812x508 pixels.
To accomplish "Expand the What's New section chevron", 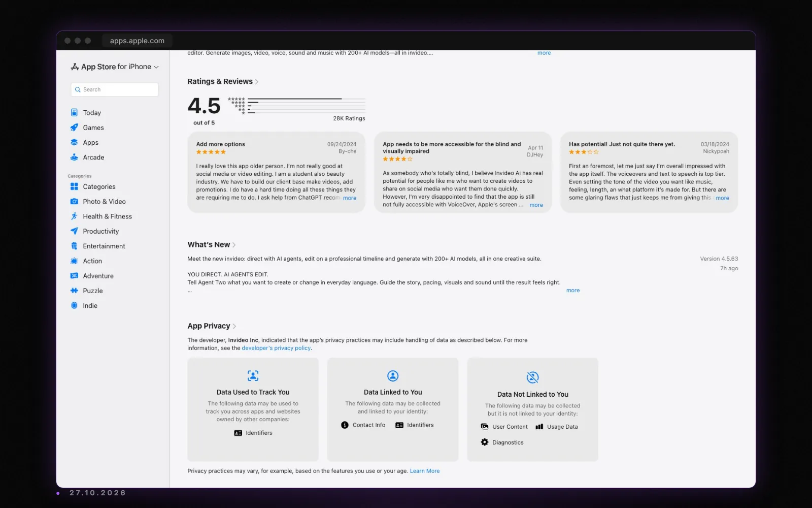I will coord(234,245).
